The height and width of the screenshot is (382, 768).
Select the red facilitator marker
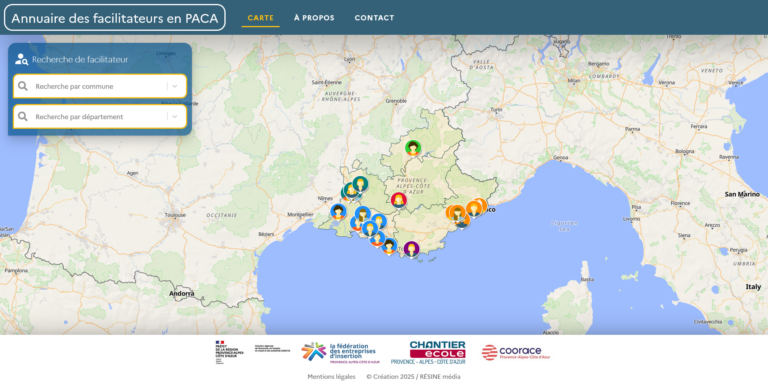click(x=399, y=200)
